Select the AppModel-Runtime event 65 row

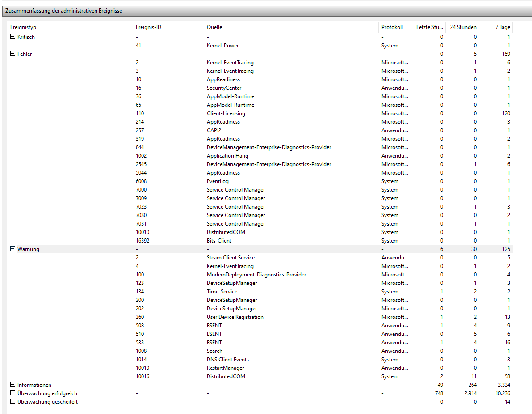[260, 105]
